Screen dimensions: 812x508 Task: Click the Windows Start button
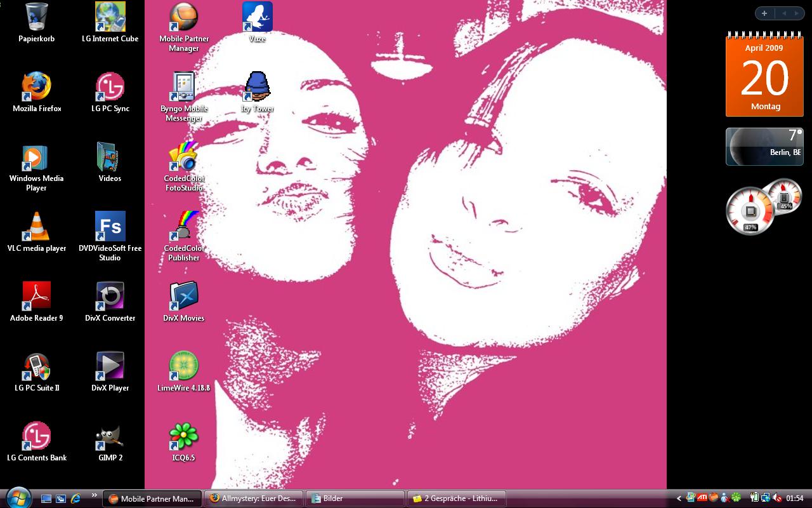pos(18,497)
